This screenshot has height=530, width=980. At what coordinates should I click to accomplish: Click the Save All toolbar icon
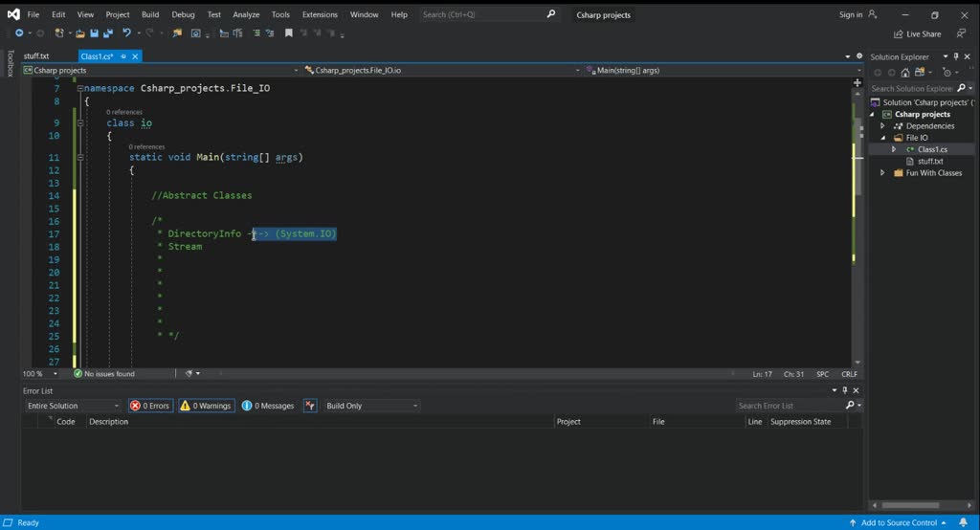point(106,33)
